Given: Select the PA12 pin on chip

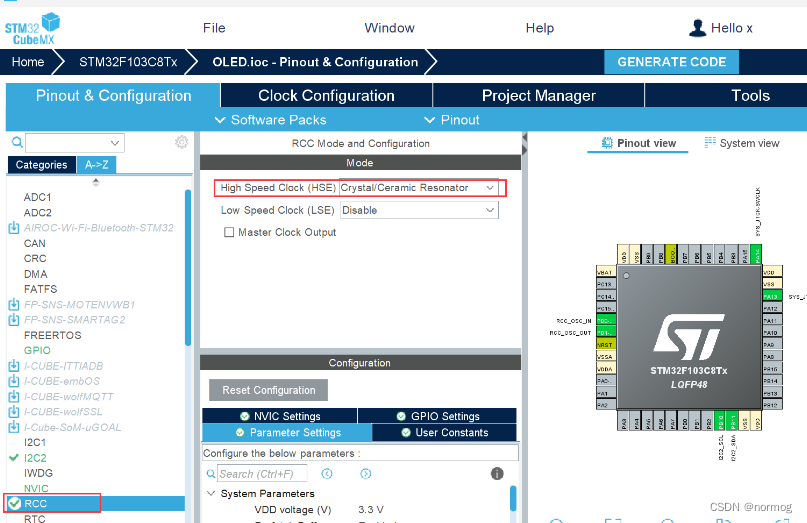Looking at the screenshot, I should pyautogui.click(x=772, y=308).
